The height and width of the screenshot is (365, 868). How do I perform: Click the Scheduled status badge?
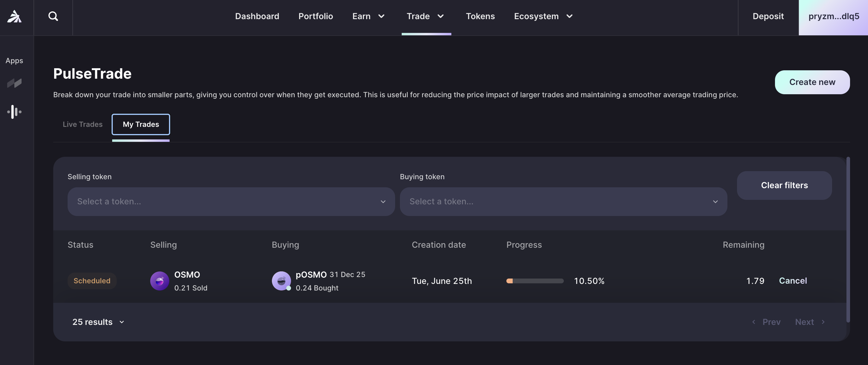[92, 281]
